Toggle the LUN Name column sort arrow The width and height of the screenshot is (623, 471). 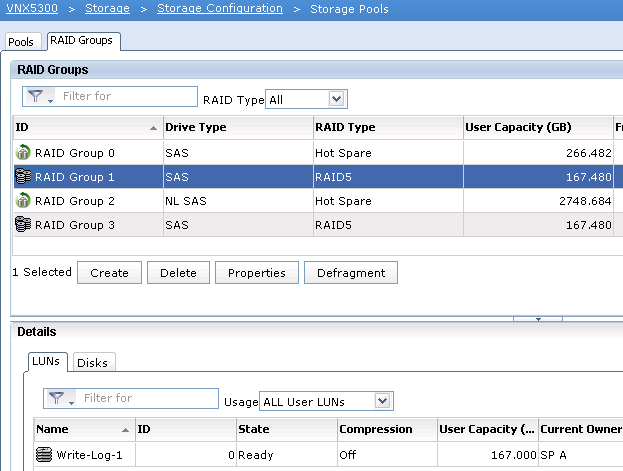click(126, 430)
